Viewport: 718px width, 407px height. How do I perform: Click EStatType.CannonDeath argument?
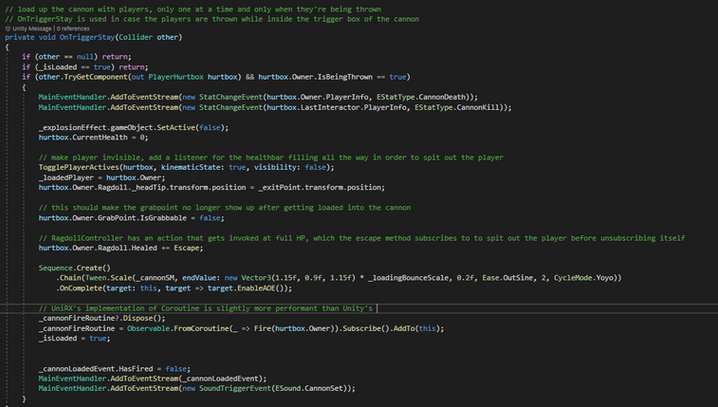[423, 97]
